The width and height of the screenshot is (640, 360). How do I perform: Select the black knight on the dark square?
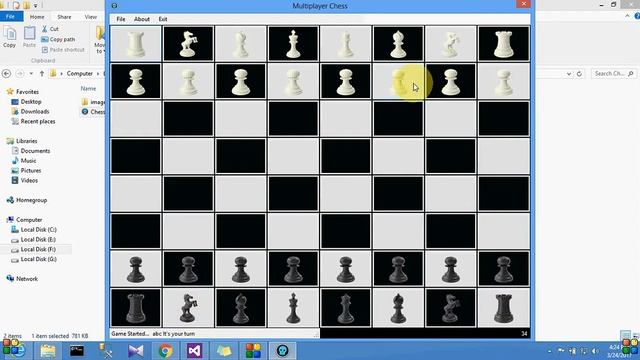coord(451,308)
